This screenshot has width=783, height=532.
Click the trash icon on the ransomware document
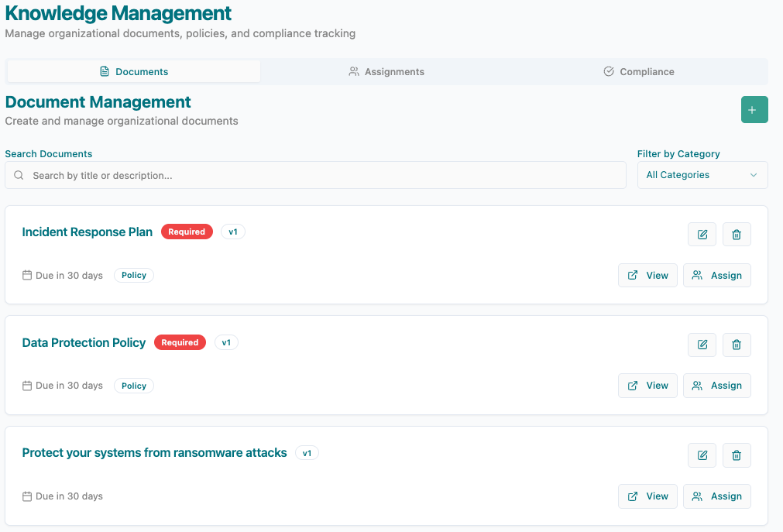[736, 455]
